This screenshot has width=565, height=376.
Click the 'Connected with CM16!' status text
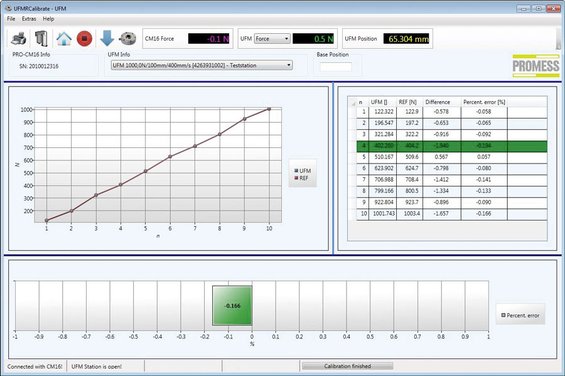click(35, 366)
